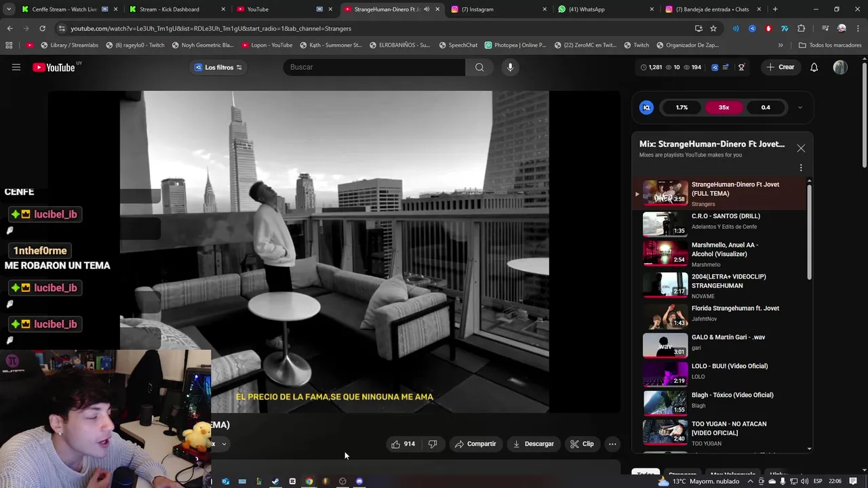
Task: Open the Photopea bookmark
Action: (515, 45)
